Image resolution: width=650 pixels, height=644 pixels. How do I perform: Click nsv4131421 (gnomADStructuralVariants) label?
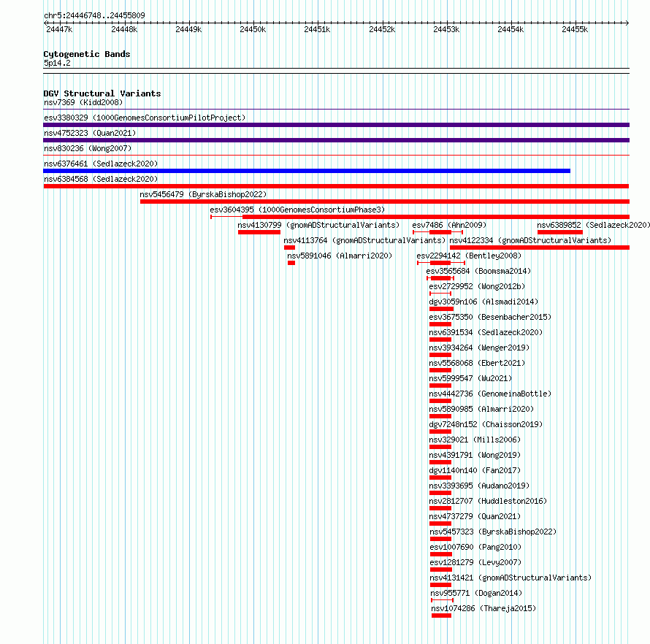point(511,578)
